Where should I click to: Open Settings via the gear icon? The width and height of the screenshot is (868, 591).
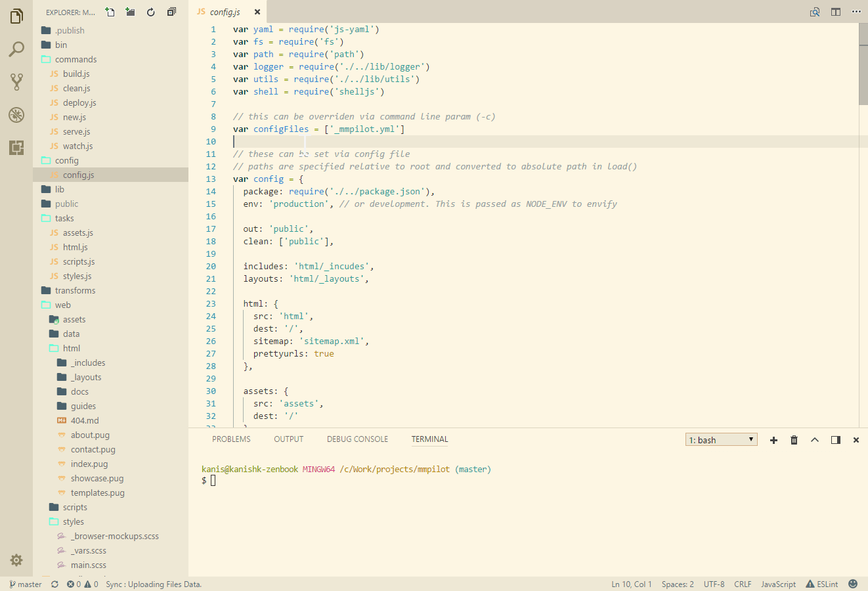pos(16,560)
